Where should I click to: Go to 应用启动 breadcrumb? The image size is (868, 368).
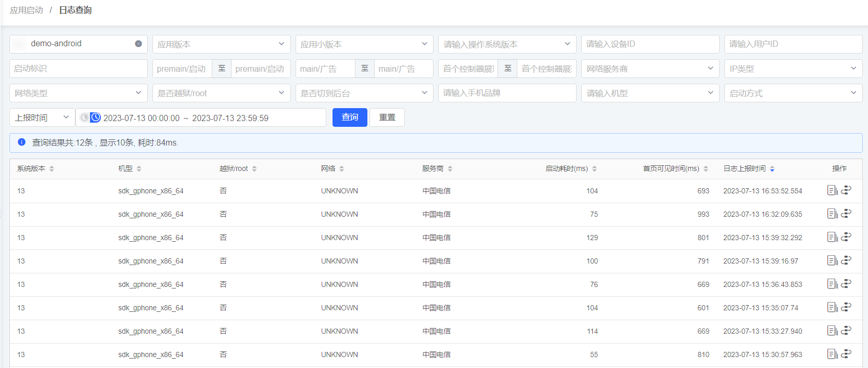pos(26,10)
